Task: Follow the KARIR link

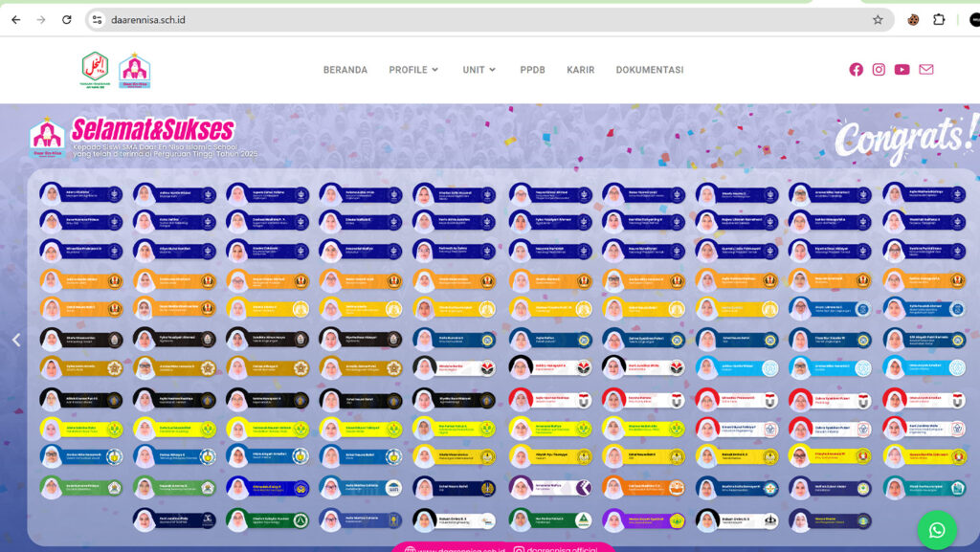Action: 580,70
